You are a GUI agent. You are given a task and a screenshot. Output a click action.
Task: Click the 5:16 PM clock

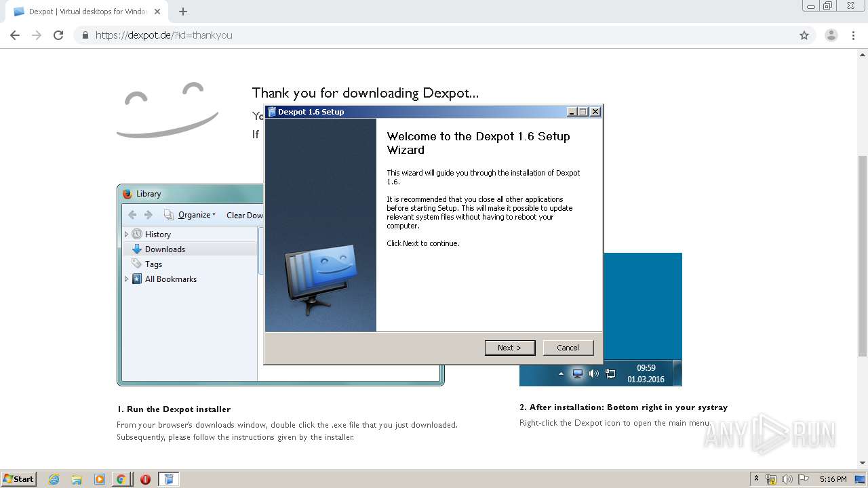[833, 479]
